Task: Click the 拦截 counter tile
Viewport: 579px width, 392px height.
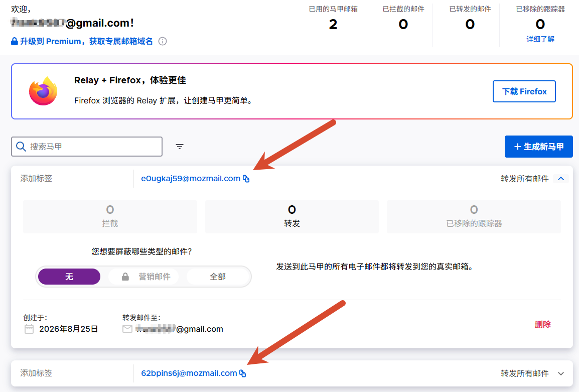Action: click(x=110, y=217)
